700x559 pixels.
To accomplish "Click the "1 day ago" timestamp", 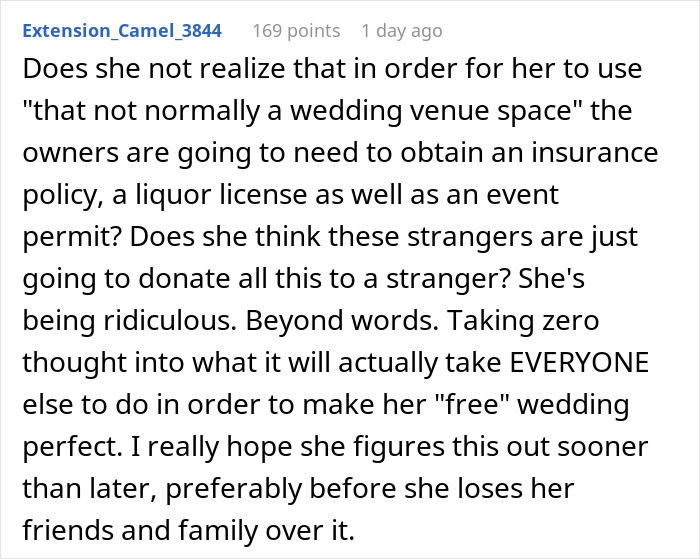I will click(401, 31).
